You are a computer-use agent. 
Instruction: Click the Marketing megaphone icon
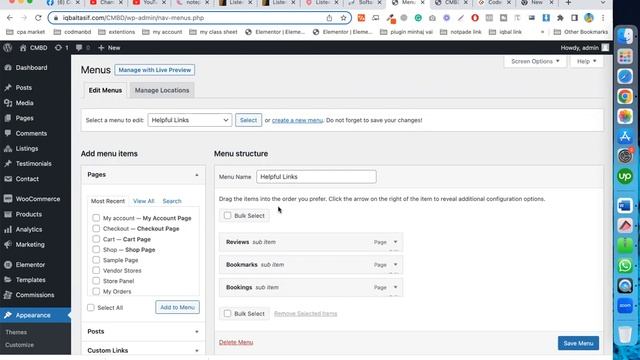[x=8, y=244]
